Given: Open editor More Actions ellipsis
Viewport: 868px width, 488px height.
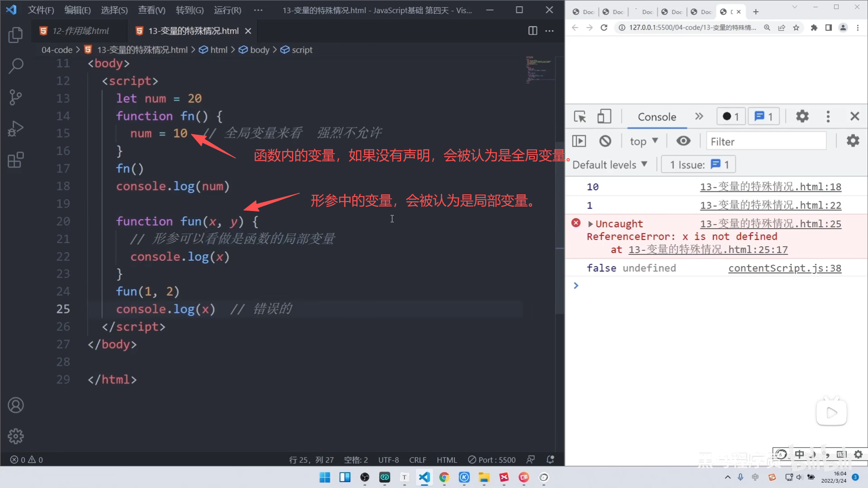Looking at the screenshot, I should coord(549,31).
